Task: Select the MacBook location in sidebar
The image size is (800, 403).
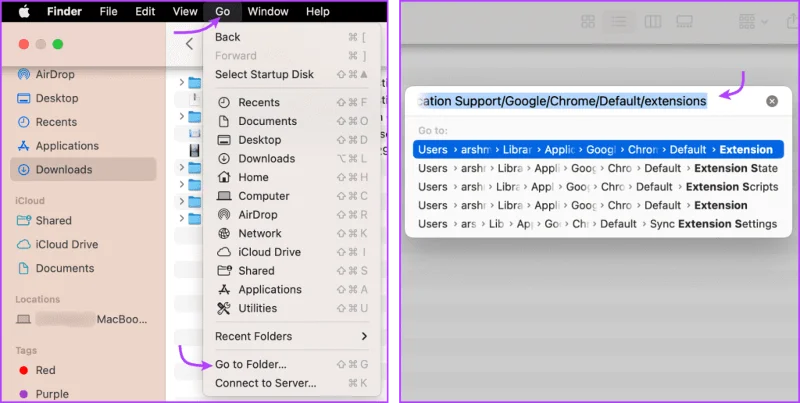Action: (82, 320)
